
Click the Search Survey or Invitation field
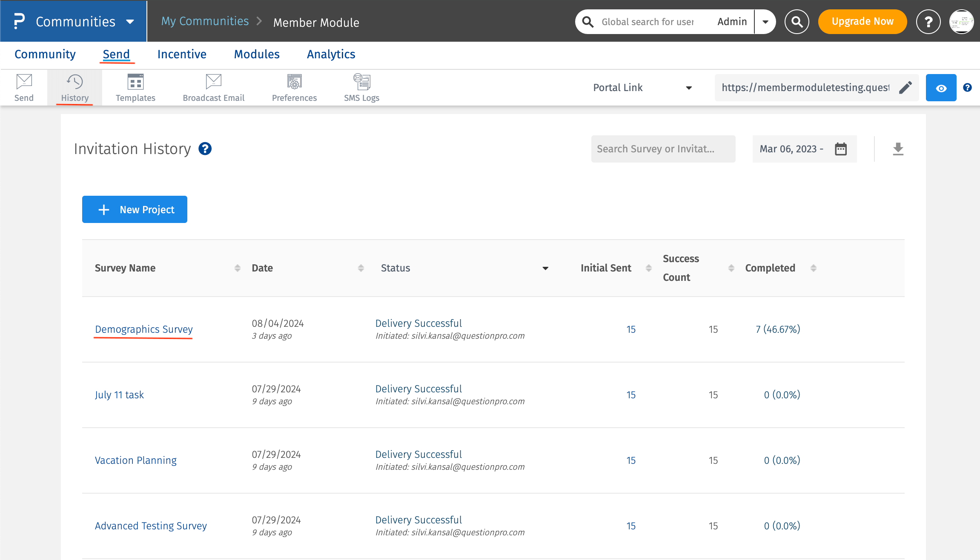coord(663,149)
